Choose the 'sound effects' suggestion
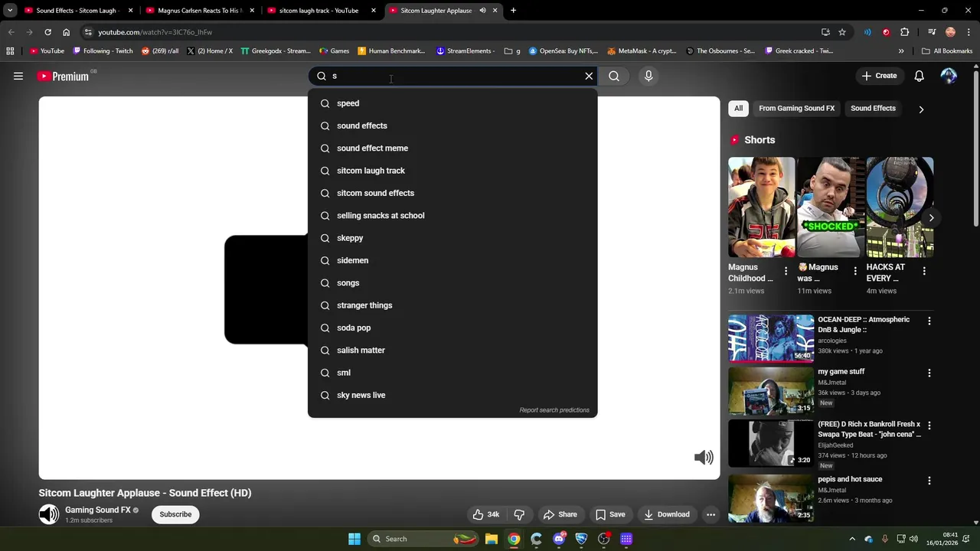Image resolution: width=980 pixels, height=551 pixels. (x=452, y=126)
